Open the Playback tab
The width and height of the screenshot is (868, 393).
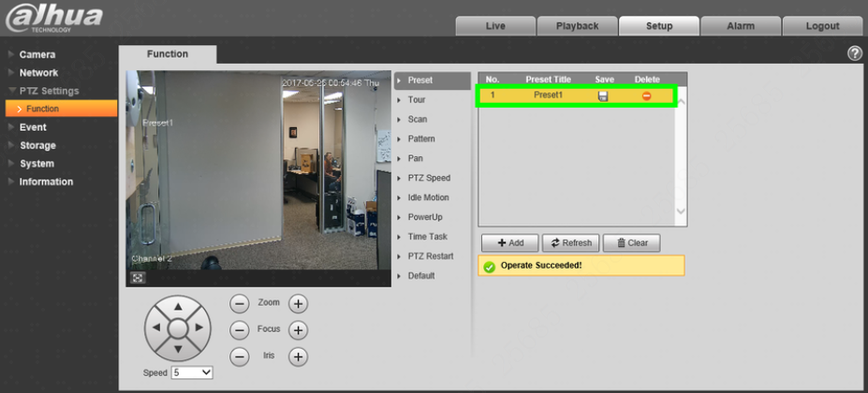[578, 26]
